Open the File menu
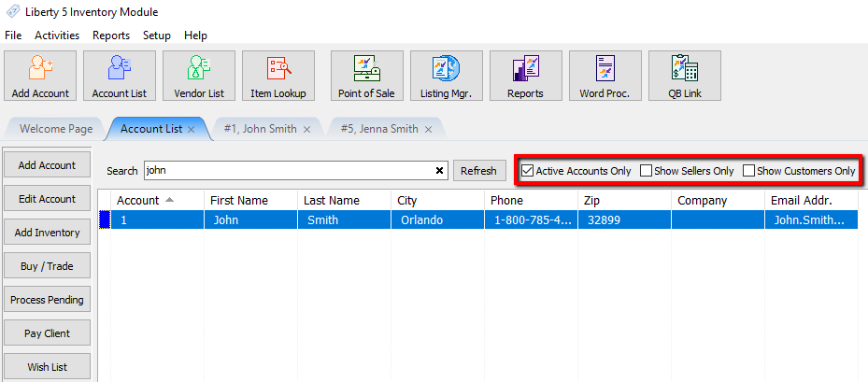This screenshot has height=382, width=868. click(x=13, y=35)
